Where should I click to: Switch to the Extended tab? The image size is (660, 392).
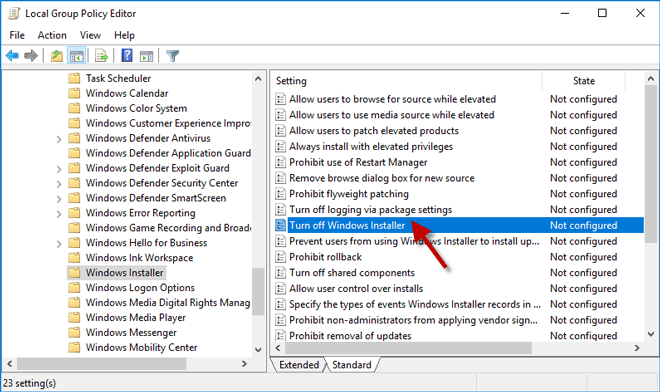click(x=299, y=365)
